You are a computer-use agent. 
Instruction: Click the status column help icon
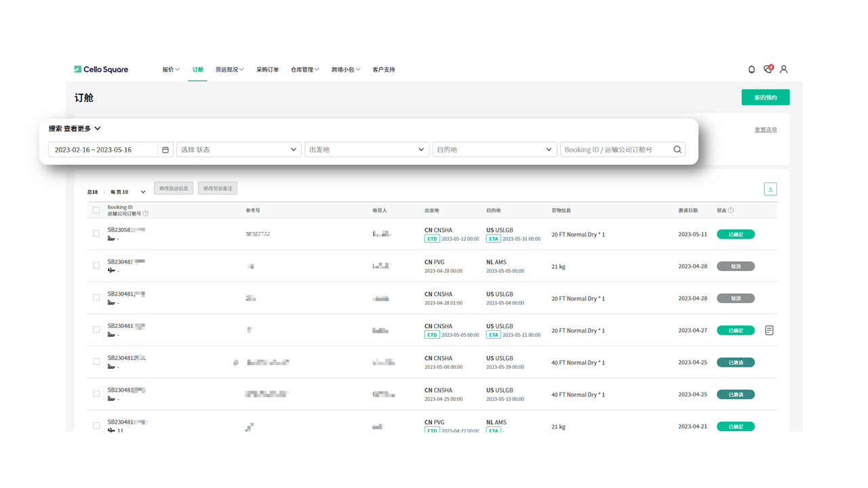click(x=730, y=211)
